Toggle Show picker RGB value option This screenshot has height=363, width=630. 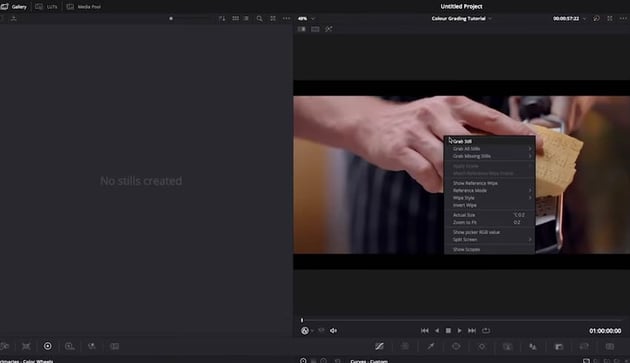point(489,232)
